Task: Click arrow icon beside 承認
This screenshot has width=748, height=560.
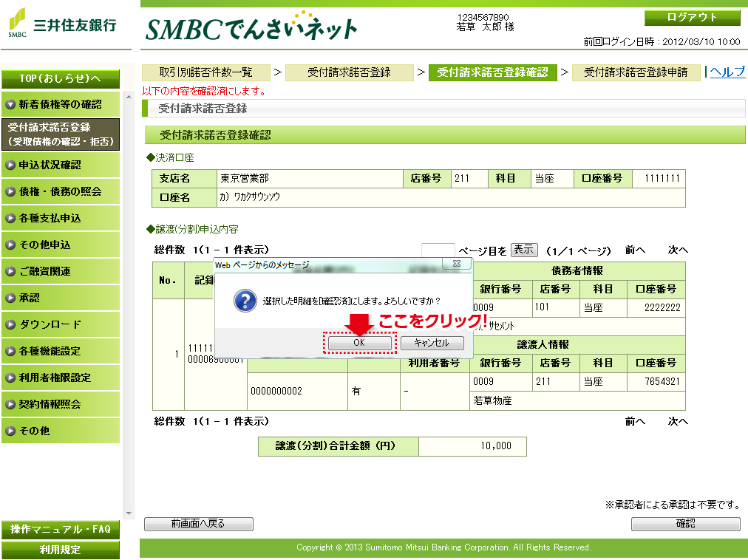Action: click(10, 298)
